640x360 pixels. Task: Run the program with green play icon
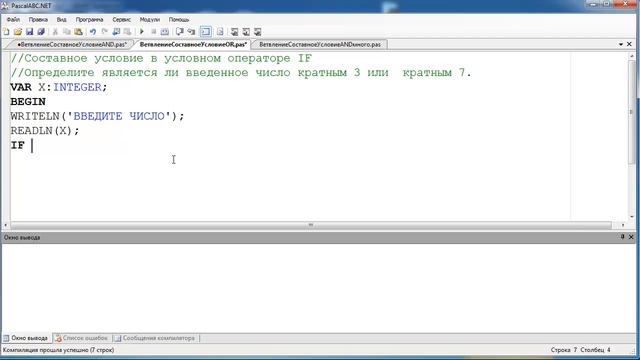point(142,31)
